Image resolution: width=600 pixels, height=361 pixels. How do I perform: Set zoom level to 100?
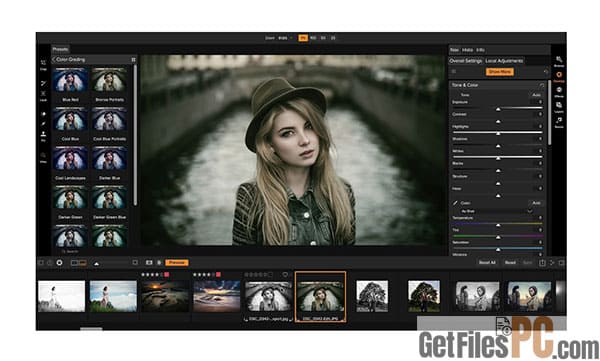313,38
